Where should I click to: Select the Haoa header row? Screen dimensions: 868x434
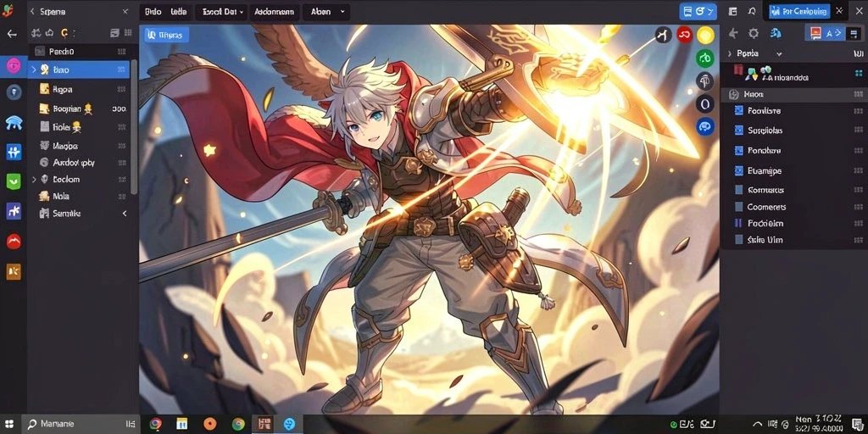pyautogui.click(x=793, y=95)
